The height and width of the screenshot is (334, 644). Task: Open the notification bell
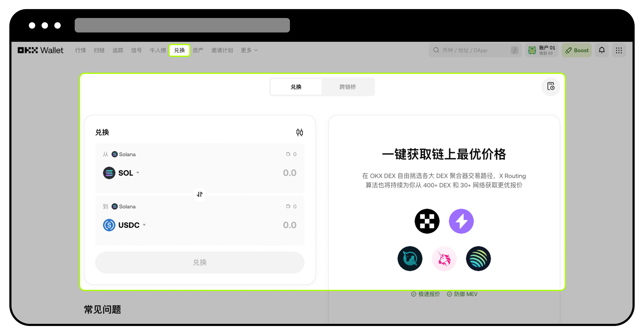(602, 50)
